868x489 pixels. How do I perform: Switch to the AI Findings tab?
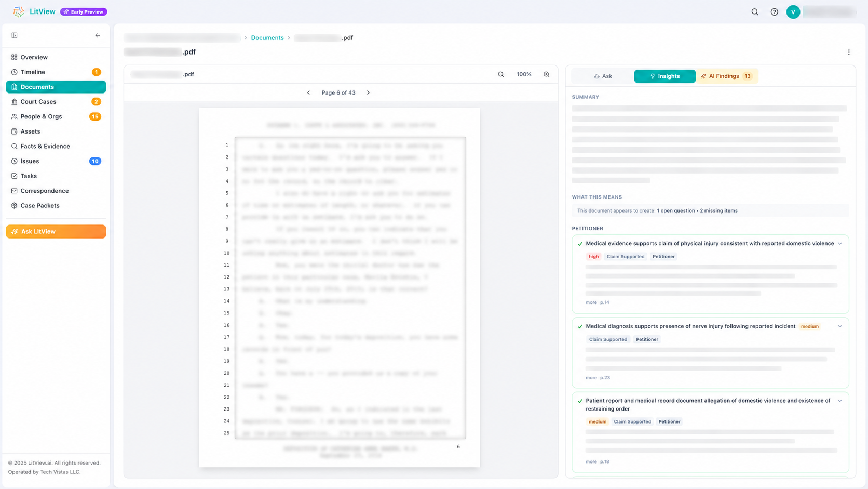pos(727,76)
